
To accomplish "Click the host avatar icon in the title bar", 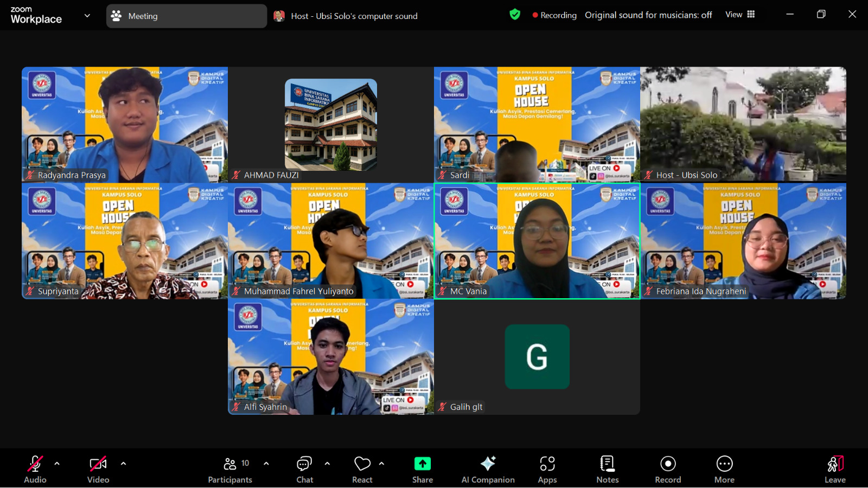I will click(279, 16).
